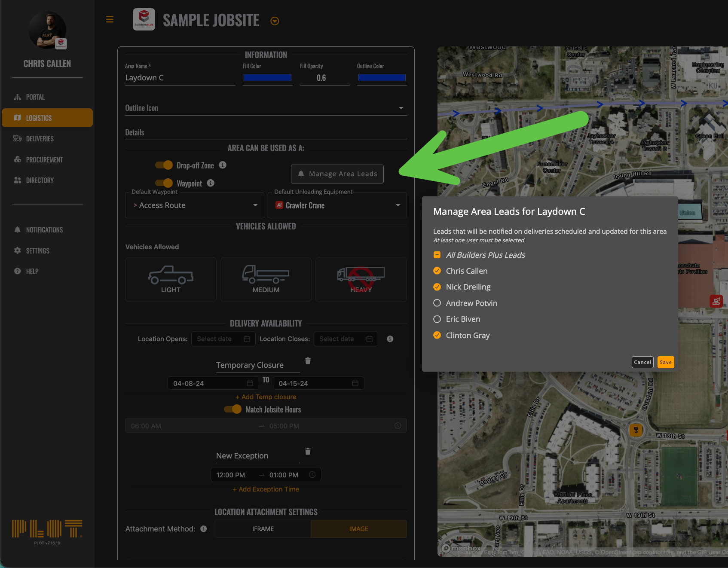The width and height of the screenshot is (728, 568).
Task: Delete the Temporary Closure entry
Action: [308, 360]
